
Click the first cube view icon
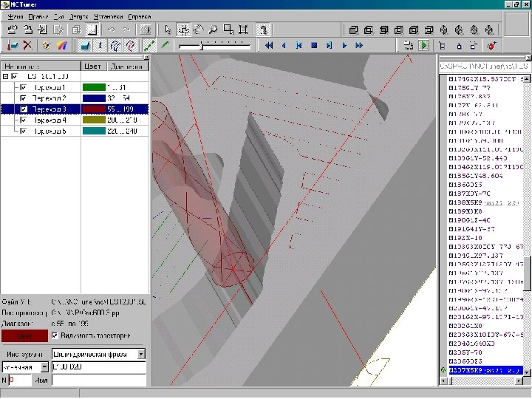coord(353,30)
